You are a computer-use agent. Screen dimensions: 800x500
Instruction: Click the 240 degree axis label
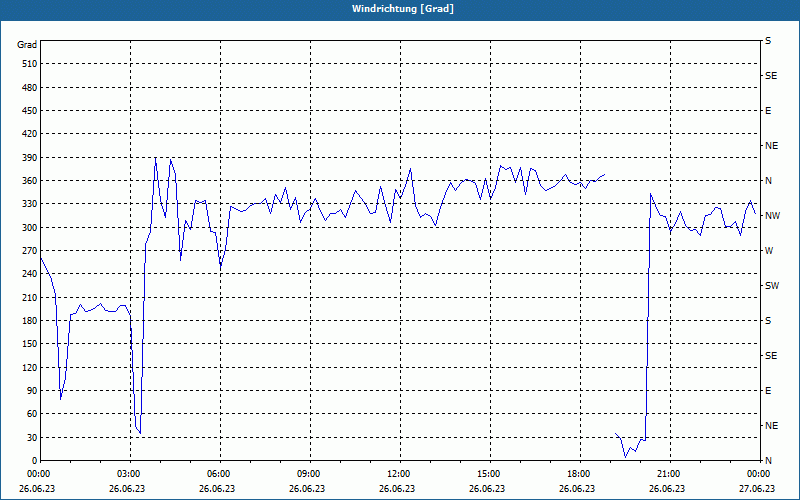[x=29, y=274]
